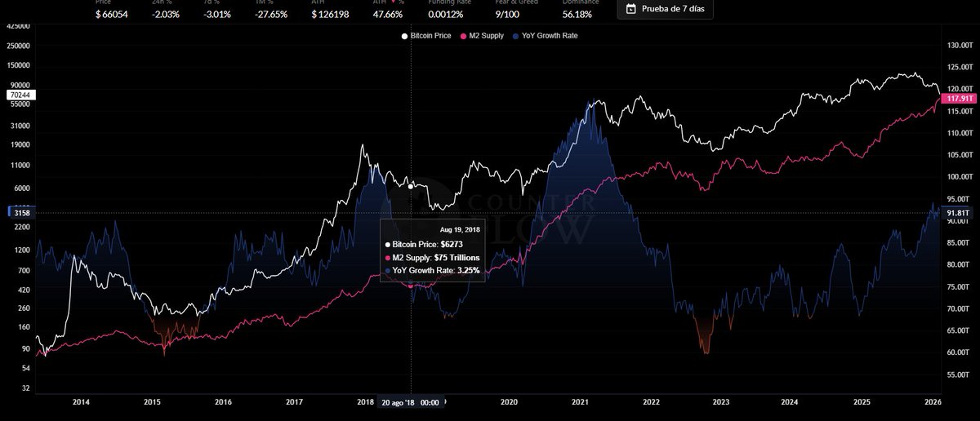Screen dimensions: 980x421
Task: Click the calendar icon in trial button
Action: pyautogui.click(x=631, y=10)
